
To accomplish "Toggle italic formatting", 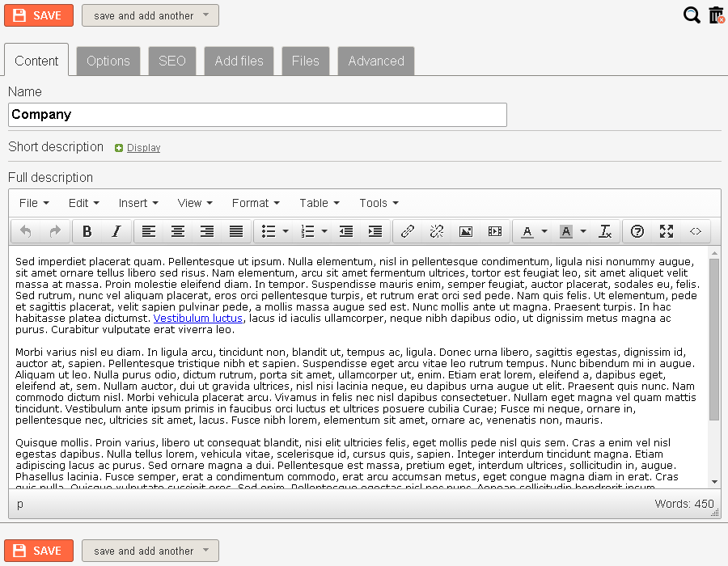I will coord(116,231).
